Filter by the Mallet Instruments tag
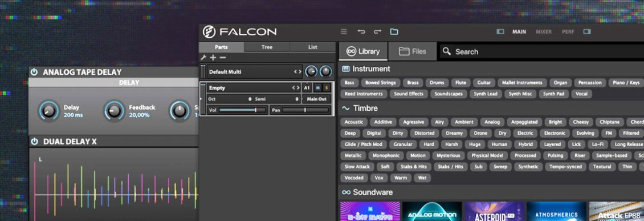Image resolution: width=644 pixels, height=221 pixels. point(522,83)
